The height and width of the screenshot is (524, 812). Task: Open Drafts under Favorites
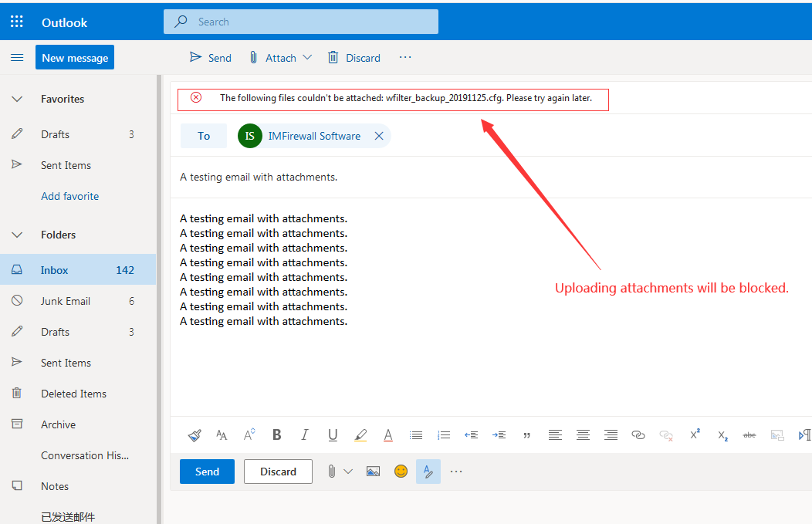click(78, 134)
